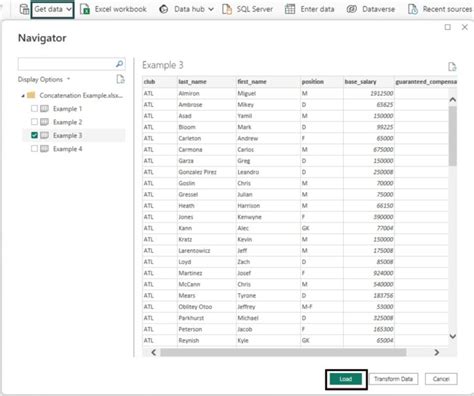Click the preview scroll up arrow
This screenshot has height=396, width=474.
(453, 99)
